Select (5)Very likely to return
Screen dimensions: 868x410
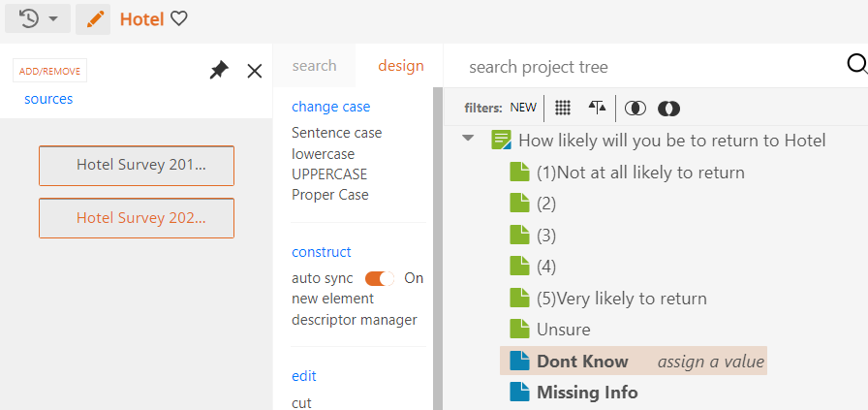point(622,299)
